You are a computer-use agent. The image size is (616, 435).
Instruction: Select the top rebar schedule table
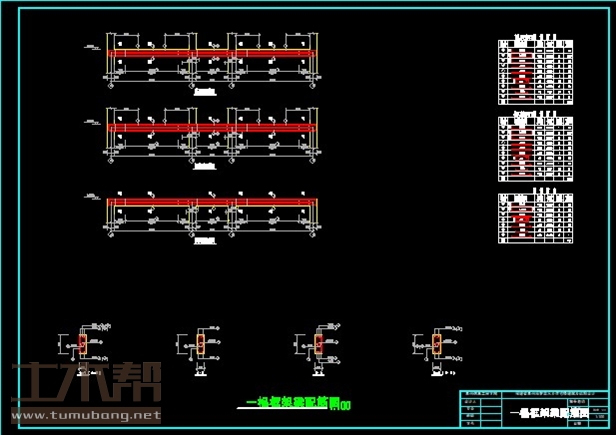[537, 75]
